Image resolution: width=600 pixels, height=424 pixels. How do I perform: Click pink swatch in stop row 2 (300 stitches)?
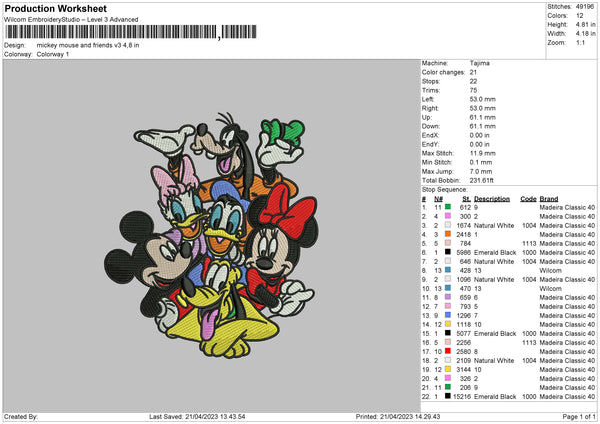pyautogui.click(x=448, y=216)
